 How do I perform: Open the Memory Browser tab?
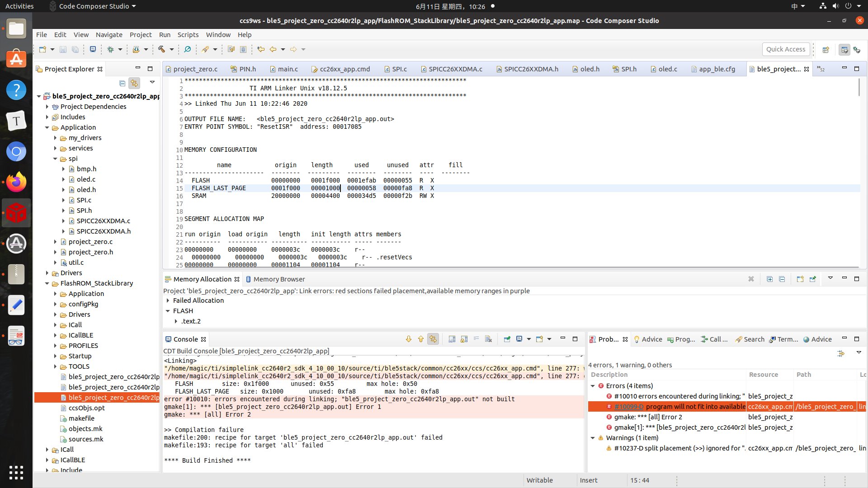tap(279, 279)
